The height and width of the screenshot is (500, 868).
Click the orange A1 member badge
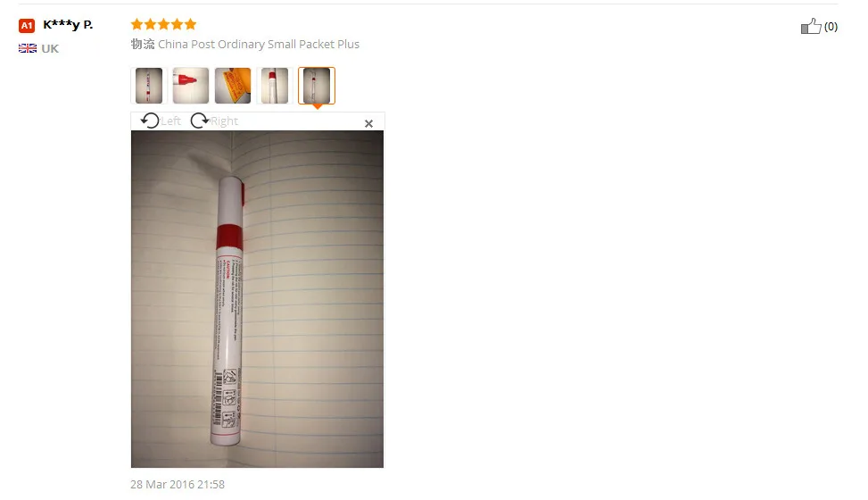click(x=27, y=26)
